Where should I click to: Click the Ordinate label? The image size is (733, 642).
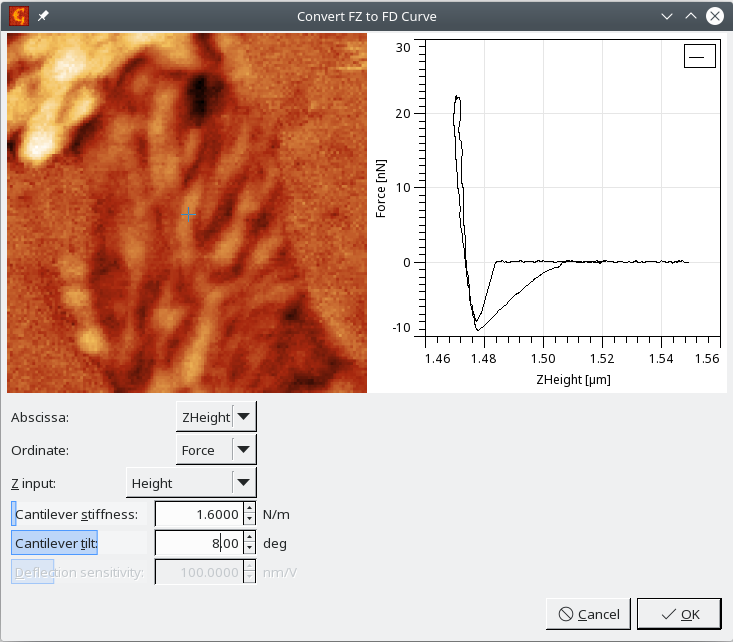click(40, 450)
